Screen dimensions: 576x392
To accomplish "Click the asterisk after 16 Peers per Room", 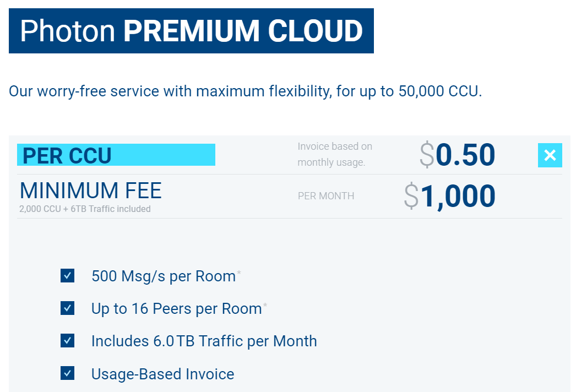I will coord(265,306).
